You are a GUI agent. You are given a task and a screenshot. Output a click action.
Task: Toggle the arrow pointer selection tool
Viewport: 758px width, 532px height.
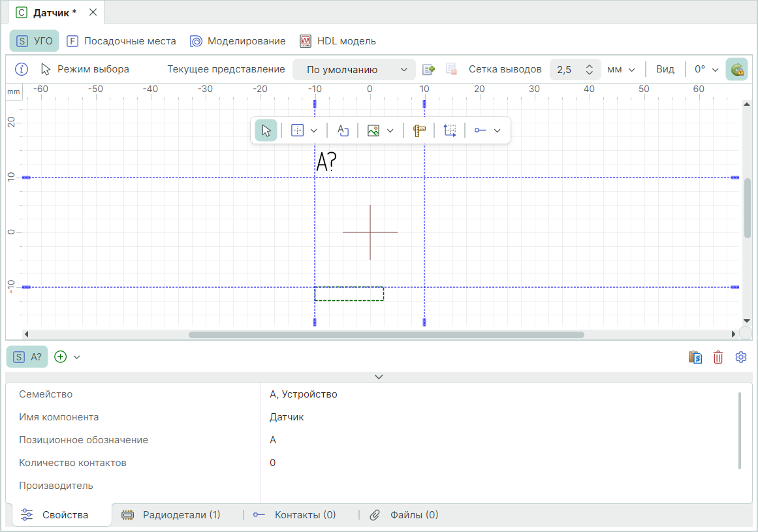click(x=266, y=131)
